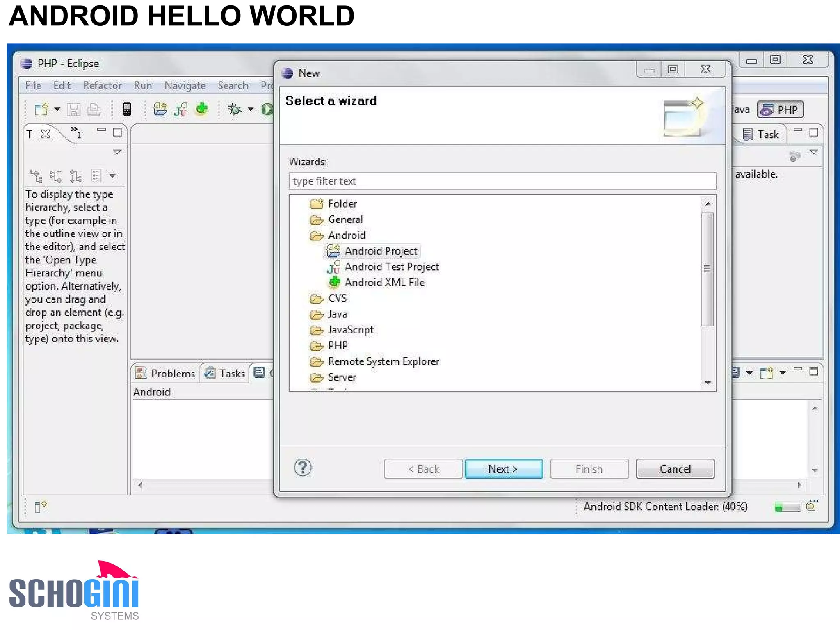Select the Task List tab
This screenshot has width=840, height=630.
[x=760, y=135]
